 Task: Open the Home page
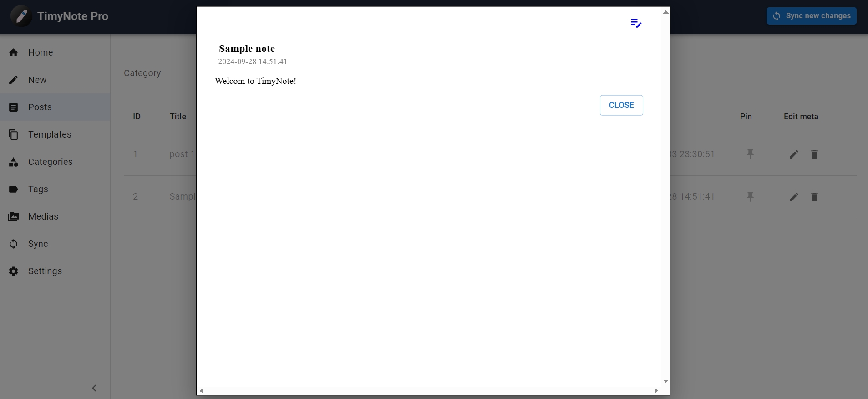(x=41, y=52)
